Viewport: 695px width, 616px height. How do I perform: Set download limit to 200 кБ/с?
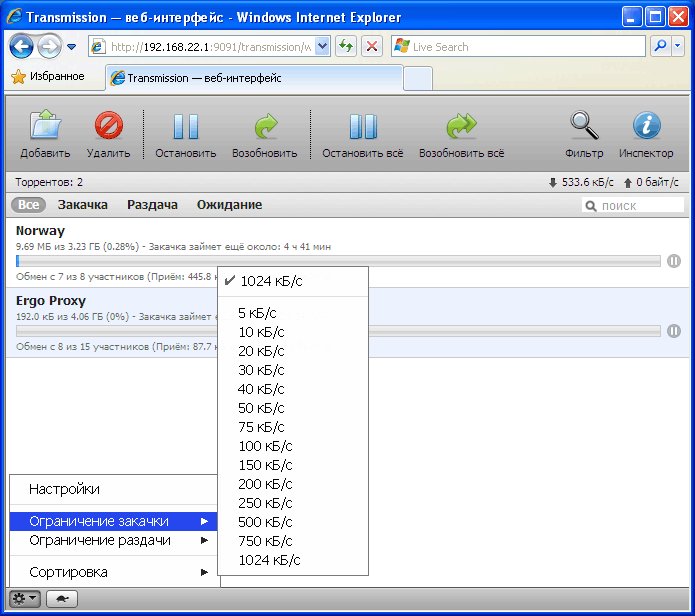pos(293,484)
